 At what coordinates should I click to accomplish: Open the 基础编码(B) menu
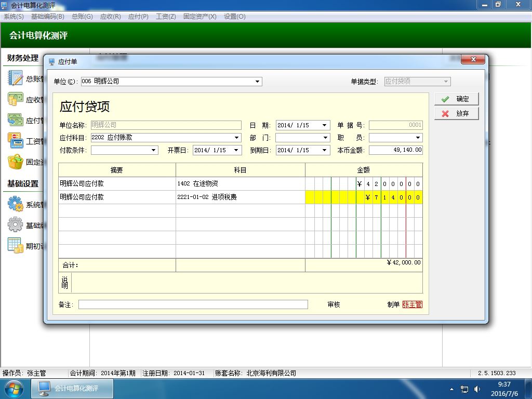coord(47,17)
